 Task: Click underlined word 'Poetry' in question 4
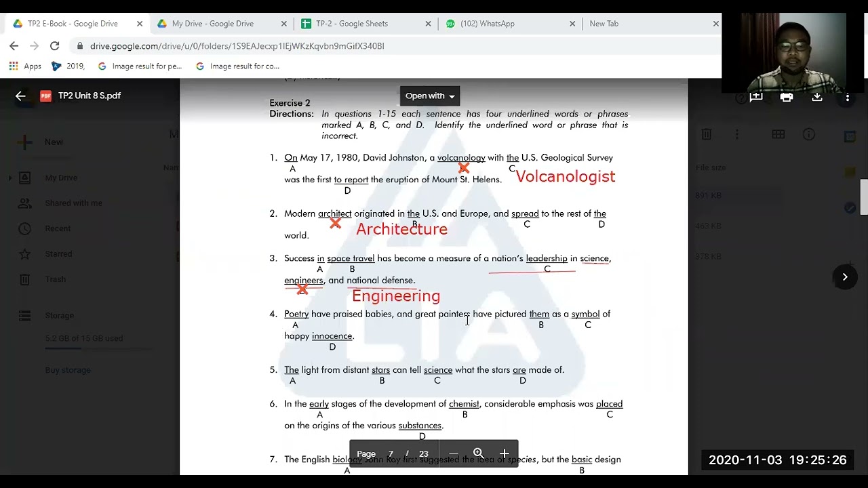pyautogui.click(x=296, y=314)
